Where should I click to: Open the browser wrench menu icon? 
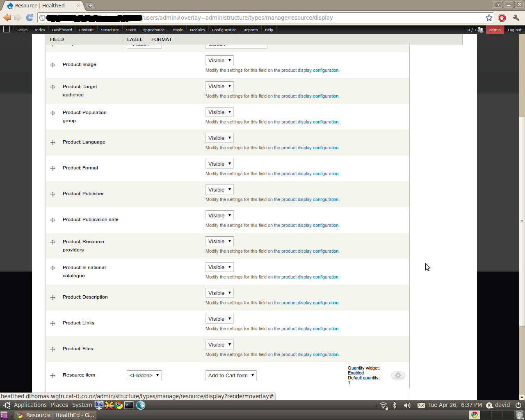pos(516,18)
